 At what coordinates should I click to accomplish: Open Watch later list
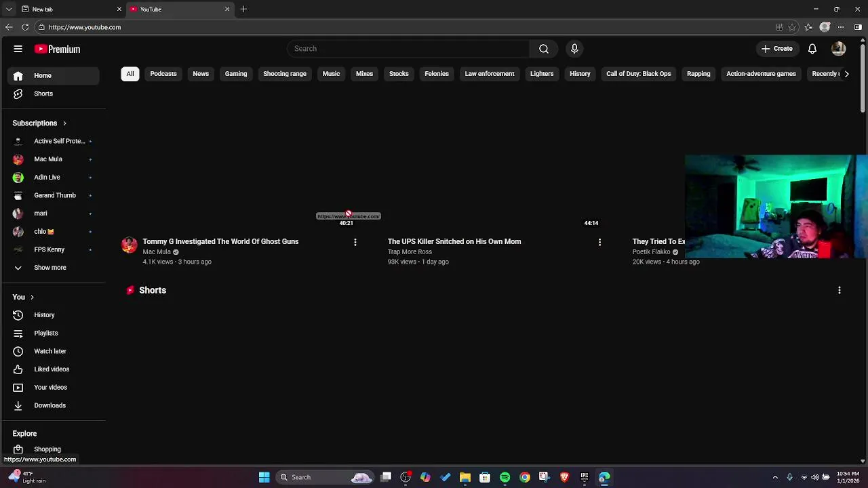click(54, 351)
